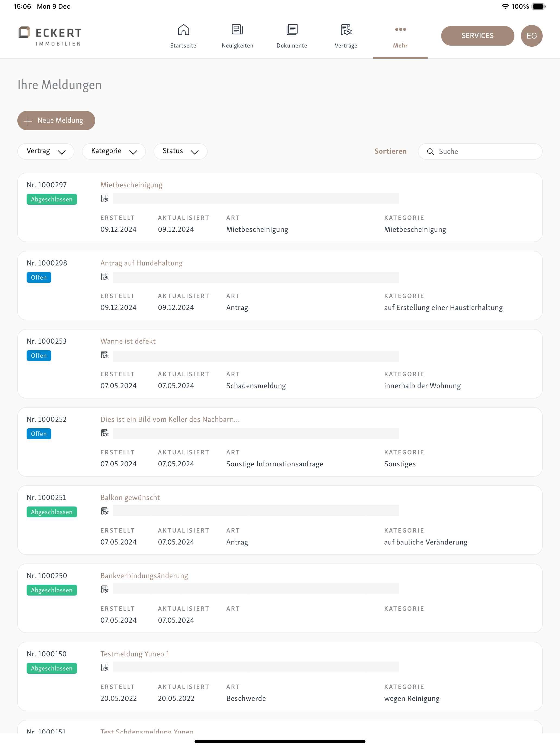Expand the Vertrag filter dropdown
Viewport: 560px width, 747px height.
[46, 151]
